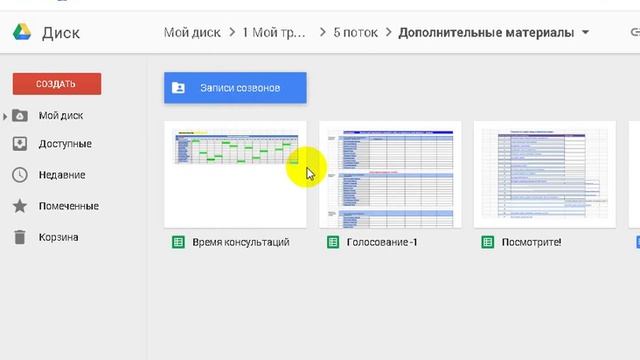The image size is (640, 360).
Task: Open Дополнительные материалы folder dropdown arrow
Action: coord(585,32)
